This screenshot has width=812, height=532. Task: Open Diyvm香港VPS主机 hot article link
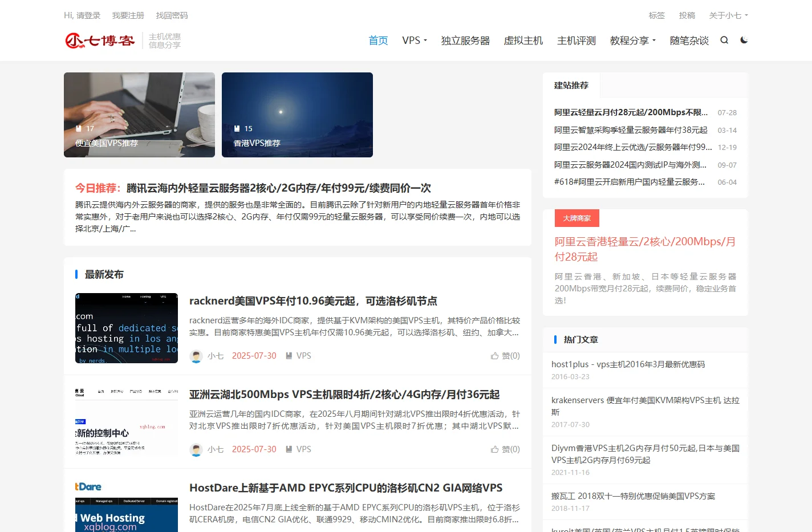pos(645,454)
